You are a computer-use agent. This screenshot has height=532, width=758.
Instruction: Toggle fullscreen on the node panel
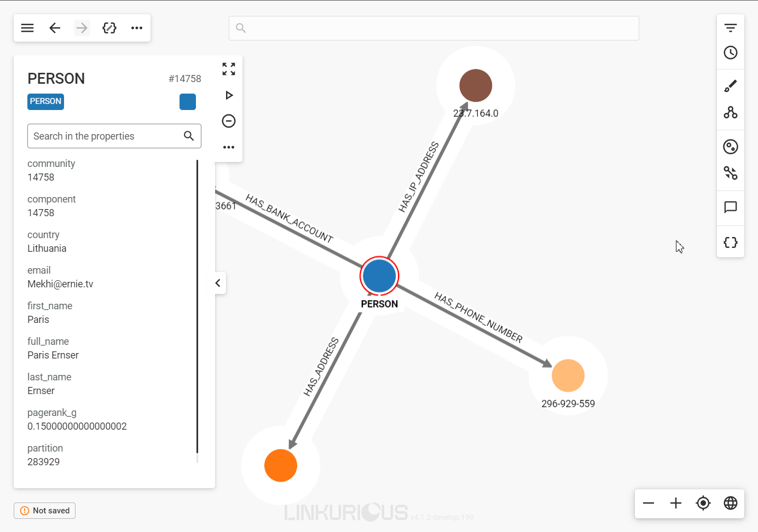pos(229,69)
